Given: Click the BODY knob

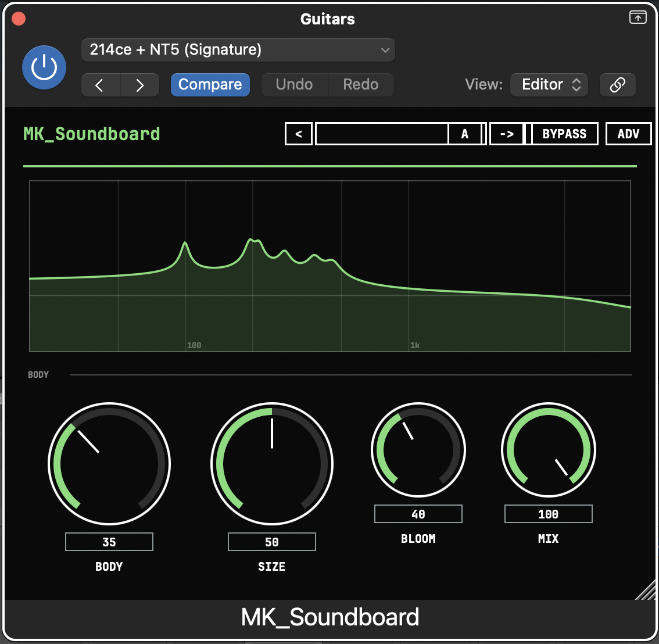Looking at the screenshot, I should click(109, 464).
